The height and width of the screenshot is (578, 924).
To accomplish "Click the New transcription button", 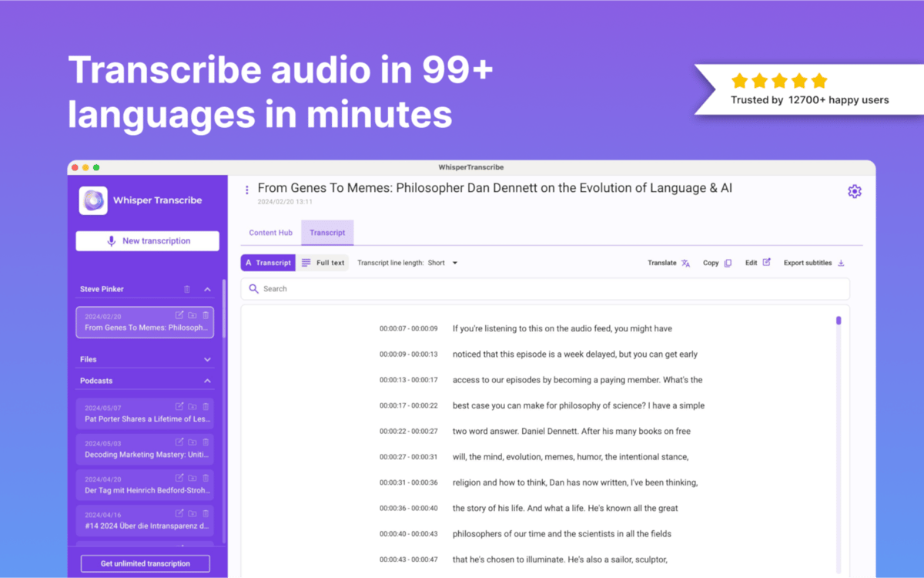I will coord(147,241).
